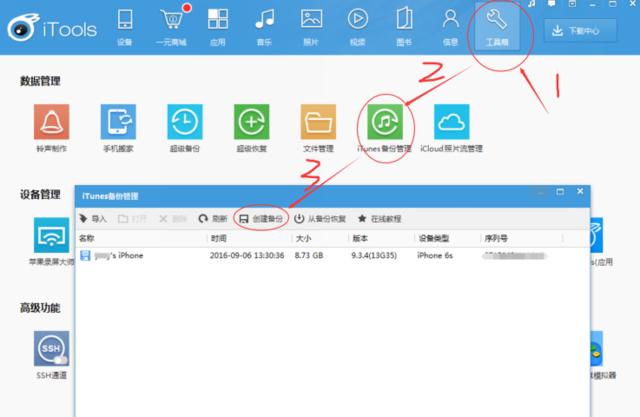The image size is (640, 417).
Task: Open the 工具箱 (Toolbox) wrench tab
Action: coord(497,27)
